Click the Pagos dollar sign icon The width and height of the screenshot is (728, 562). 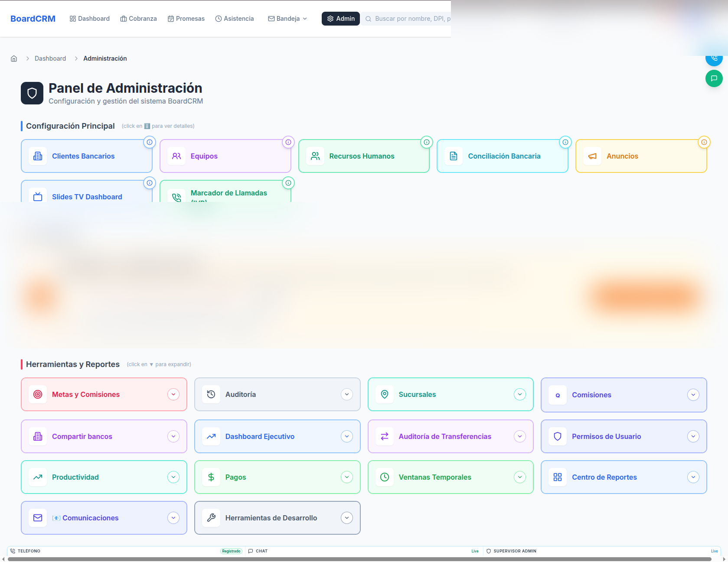211,477
